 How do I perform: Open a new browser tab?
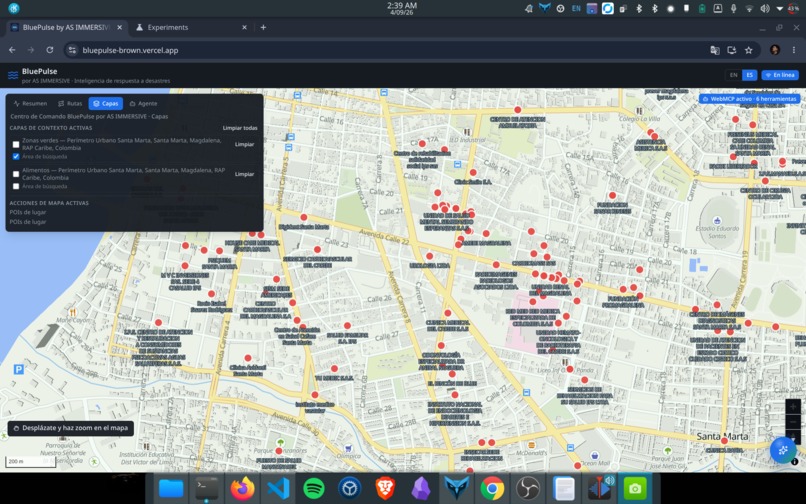263,27
